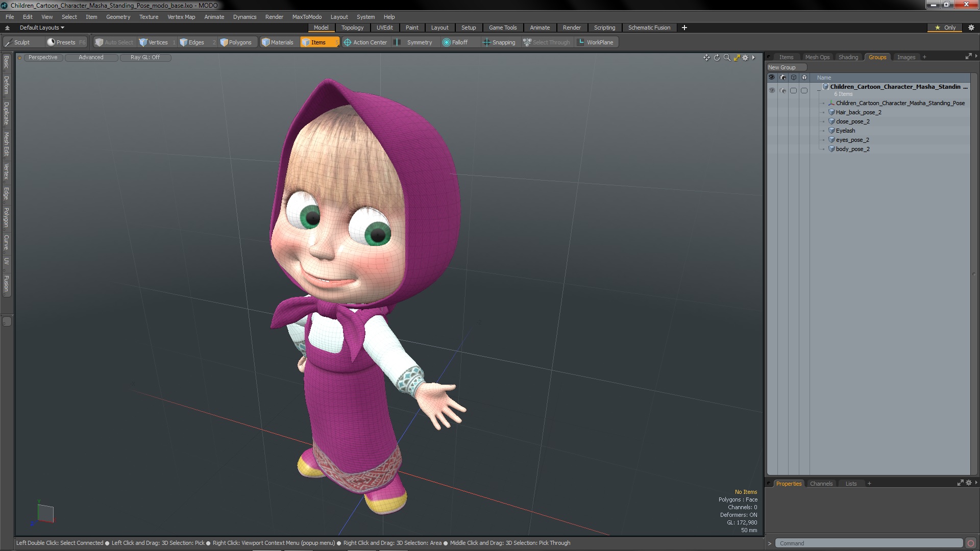The height and width of the screenshot is (551, 980).
Task: Click the Select Through tool
Action: pyautogui.click(x=547, y=42)
